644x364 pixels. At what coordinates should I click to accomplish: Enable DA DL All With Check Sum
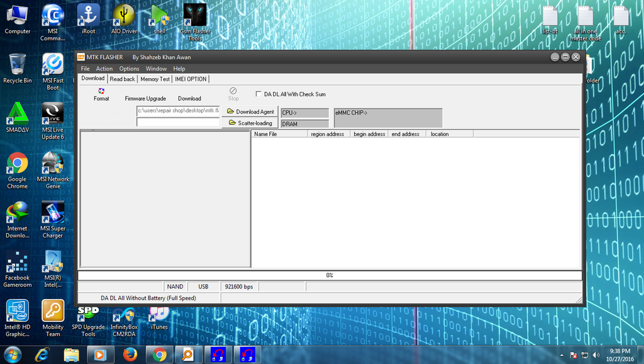click(x=258, y=94)
